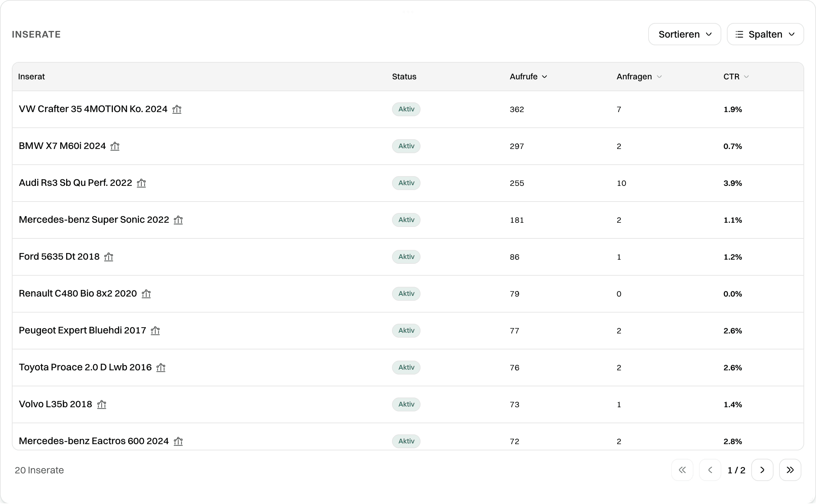Click the stats icon beside Renault C480 Bio 8x2
The height and width of the screenshot is (504, 816).
(146, 294)
